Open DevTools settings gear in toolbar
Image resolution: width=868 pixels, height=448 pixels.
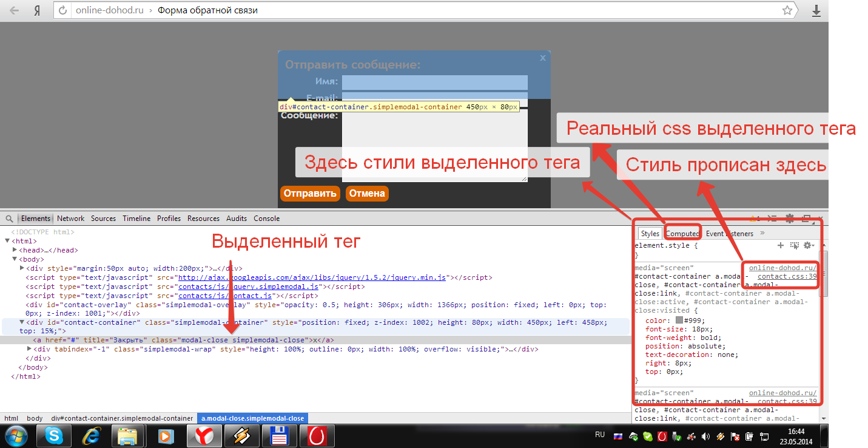789,219
